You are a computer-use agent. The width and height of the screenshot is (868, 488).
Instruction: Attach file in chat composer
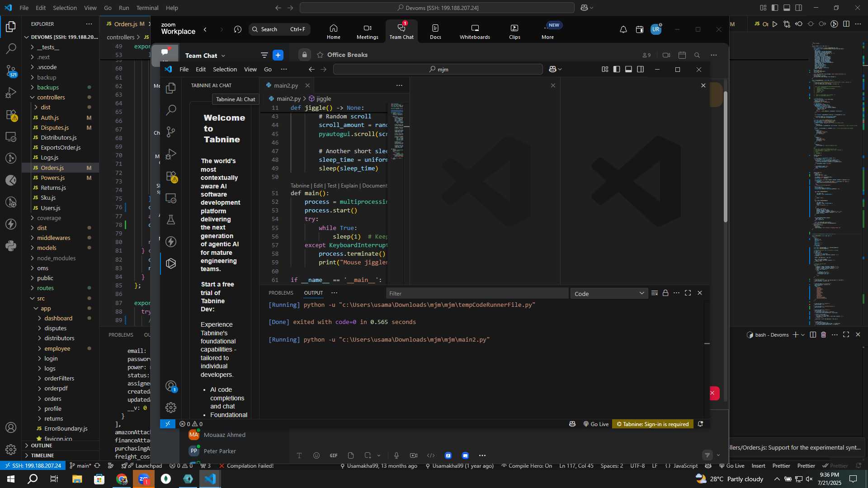click(x=351, y=455)
